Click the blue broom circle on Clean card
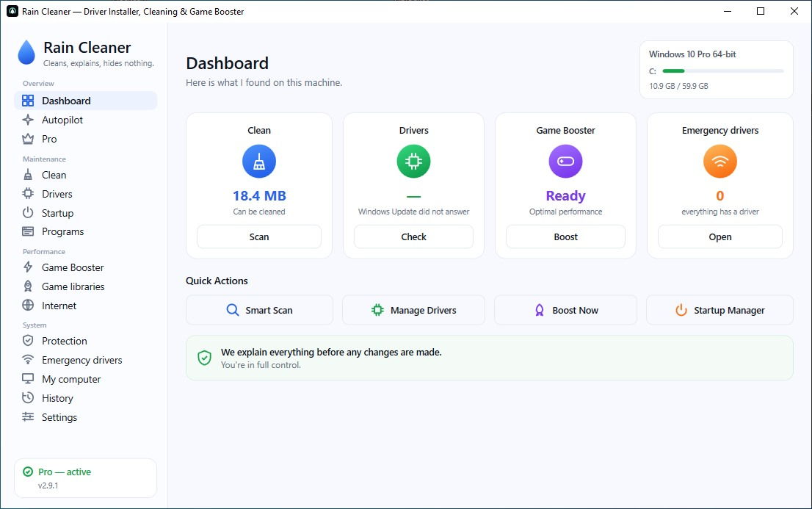Screen dimensions: 812x509 click(259, 161)
